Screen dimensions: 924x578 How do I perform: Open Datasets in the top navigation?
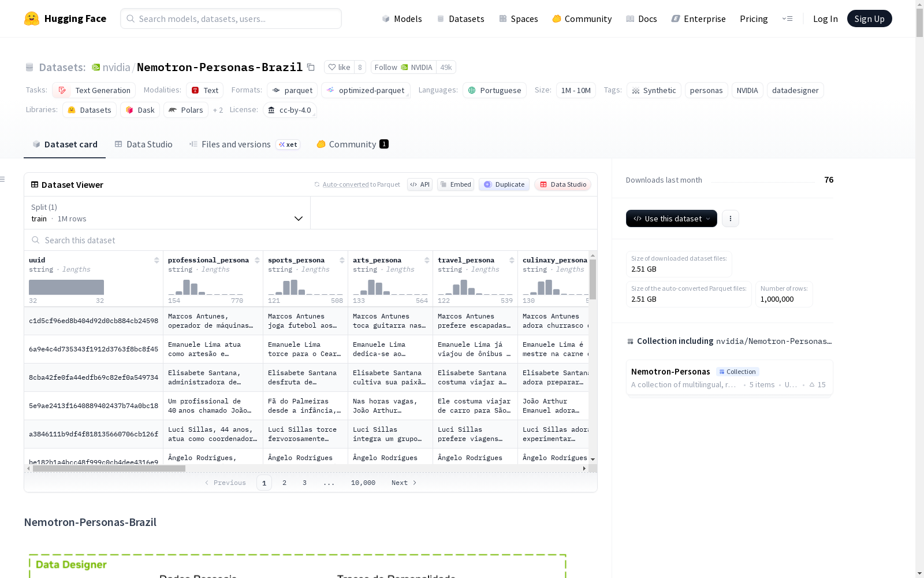[460, 18]
